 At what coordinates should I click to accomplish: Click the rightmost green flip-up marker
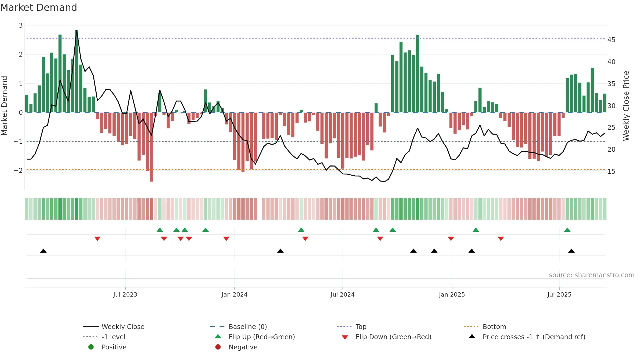567,230
